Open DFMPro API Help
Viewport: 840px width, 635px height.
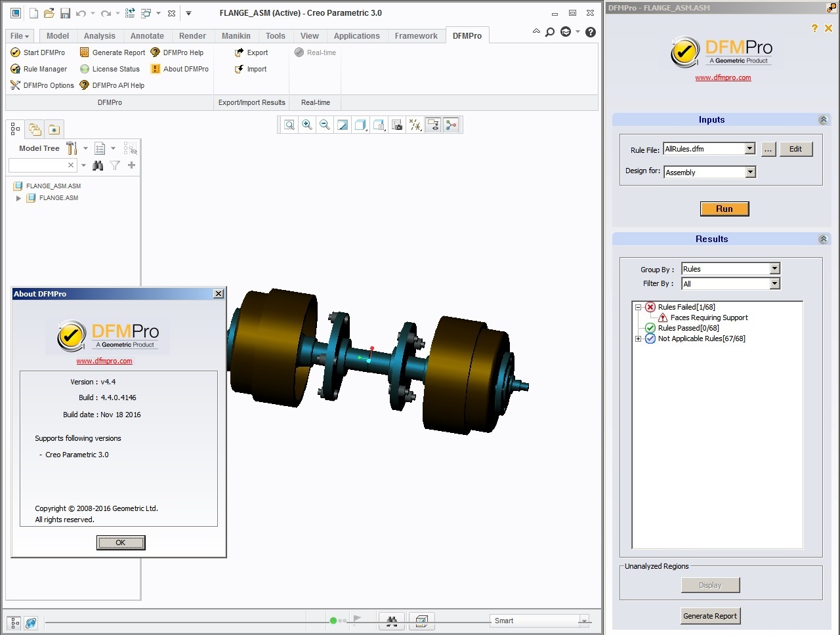[x=112, y=85]
